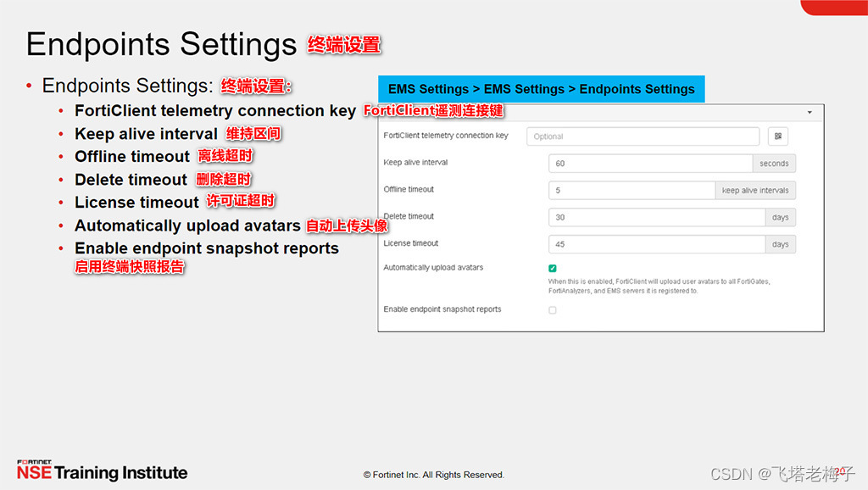Click the Delete timeout input showing 30
The height and width of the screenshot is (490, 868).
[657, 217]
